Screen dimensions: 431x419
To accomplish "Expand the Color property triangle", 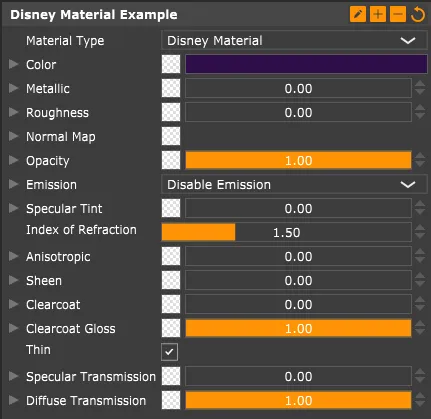I will point(13,64).
